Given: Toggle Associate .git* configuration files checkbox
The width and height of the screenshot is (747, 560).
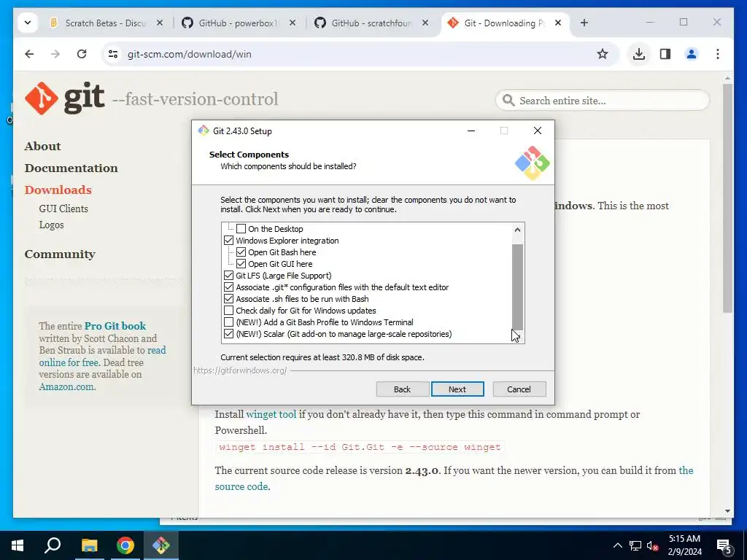Looking at the screenshot, I should [x=228, y=287].
